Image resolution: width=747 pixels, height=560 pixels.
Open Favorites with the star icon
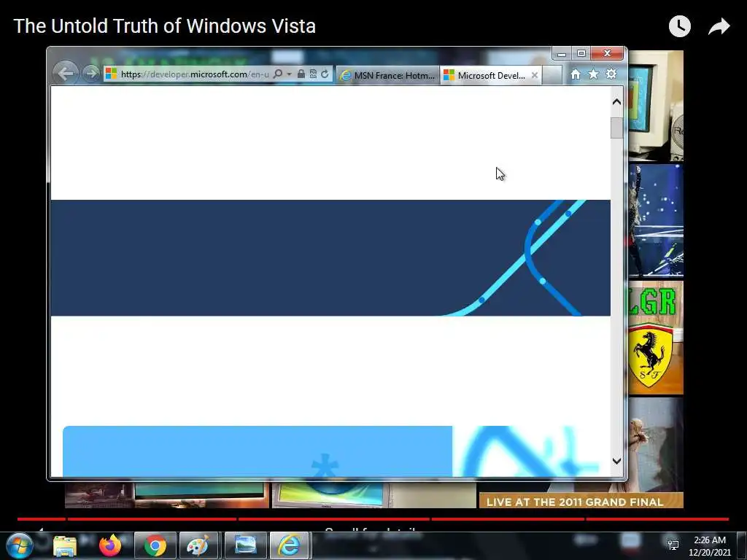click(593, 74)
